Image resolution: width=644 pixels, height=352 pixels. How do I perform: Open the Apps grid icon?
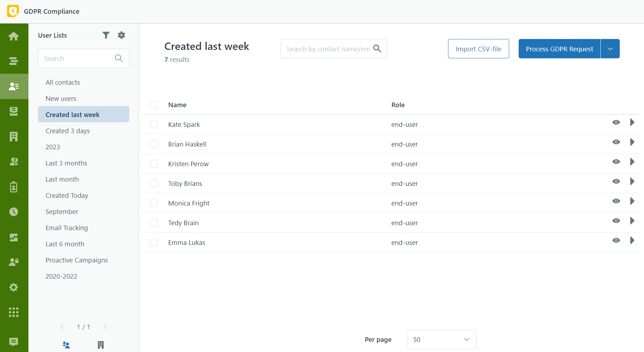coord(14,312)
